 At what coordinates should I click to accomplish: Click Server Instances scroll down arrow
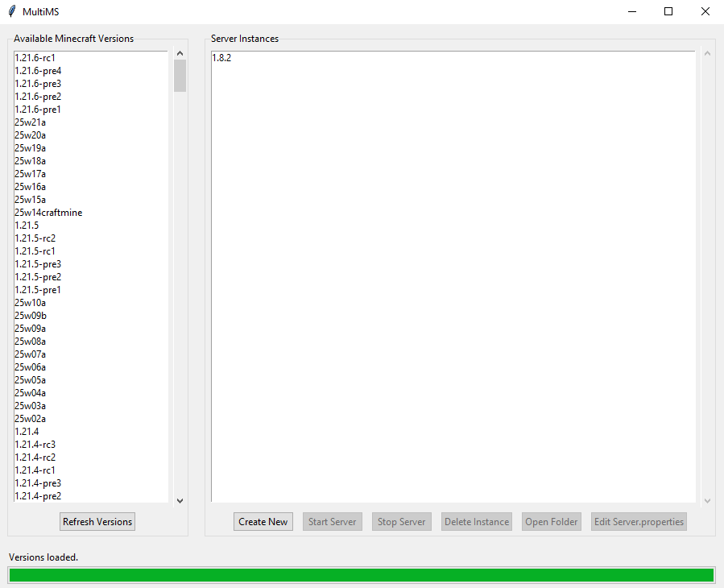(x=707, y=501)
